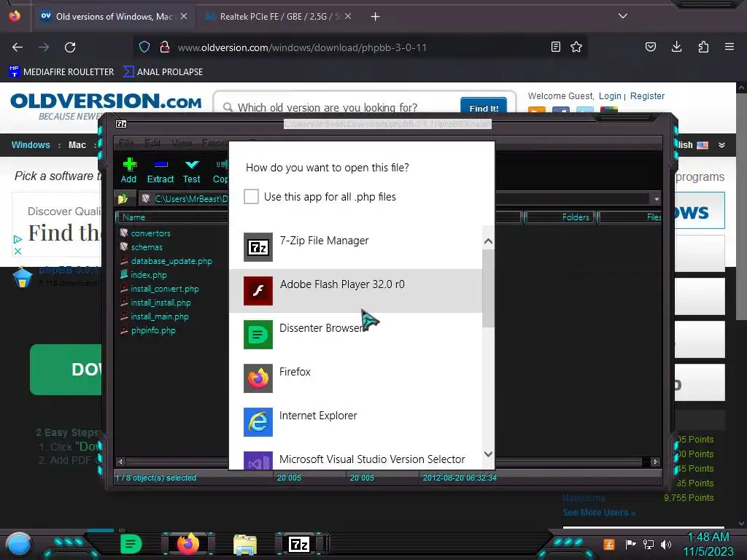747x560 pixels.
Task: Open the Windows site navigation tab
Action: 31,145
